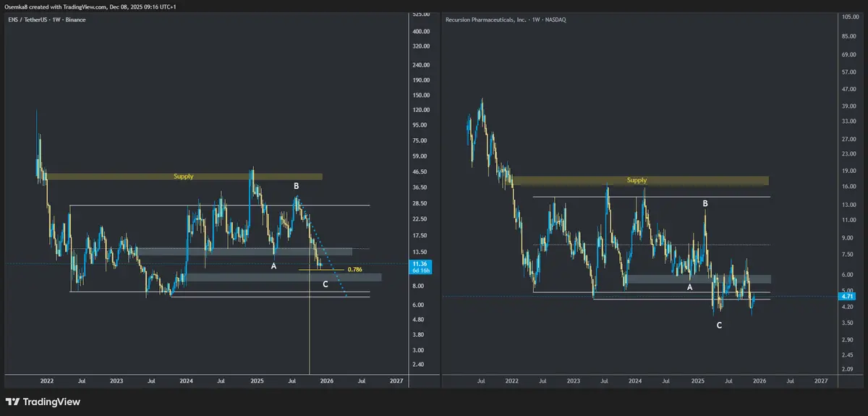Click the TradingView logo icon
Viewport: 868px width, 416px height.
click(x=13, y=402)
